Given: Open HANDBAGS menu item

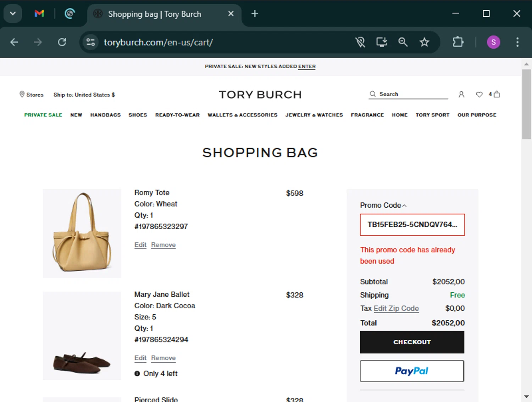Looking at the screenshot, I should coord(105,115).
